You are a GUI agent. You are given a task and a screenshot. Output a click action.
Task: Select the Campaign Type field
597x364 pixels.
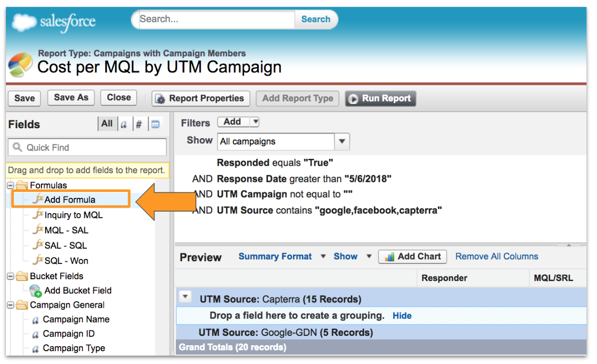(x=74, y=348)
